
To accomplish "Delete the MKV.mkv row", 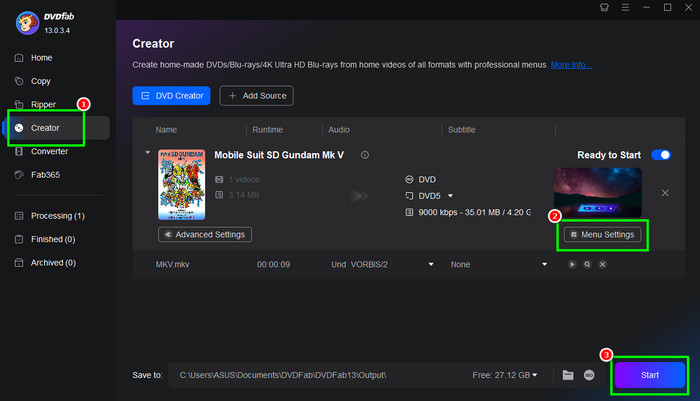I will (602, 264).
